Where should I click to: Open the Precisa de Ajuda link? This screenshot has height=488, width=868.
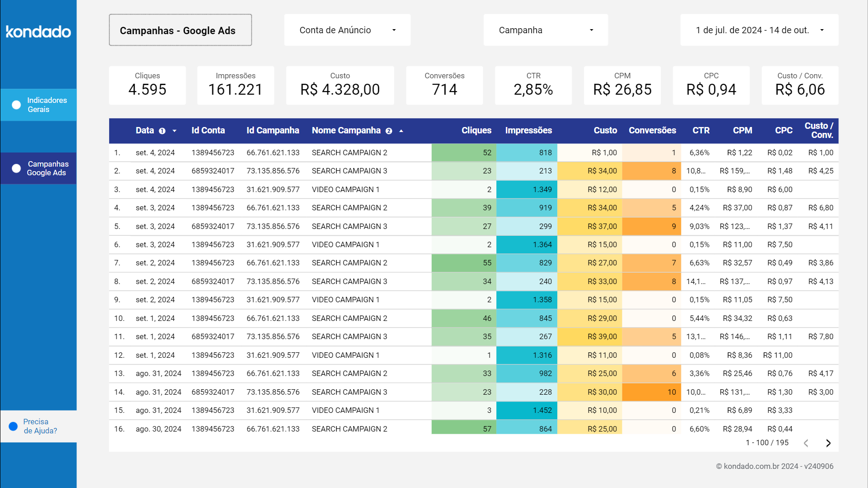40,426
